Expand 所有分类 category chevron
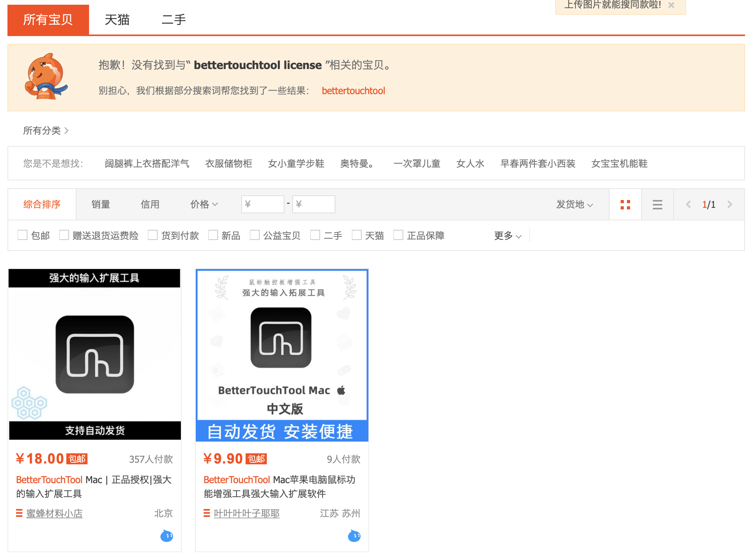 tap(66, 131)
